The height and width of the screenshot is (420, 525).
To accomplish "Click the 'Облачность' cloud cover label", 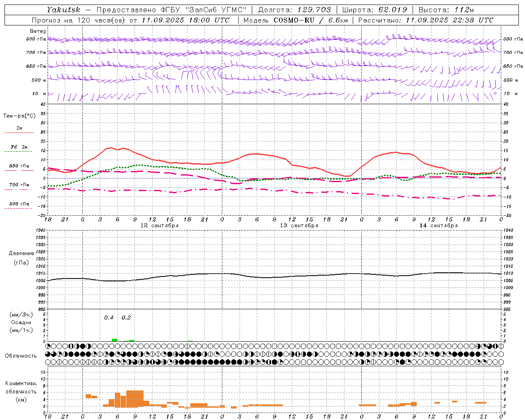I will [x=21, y=356].
